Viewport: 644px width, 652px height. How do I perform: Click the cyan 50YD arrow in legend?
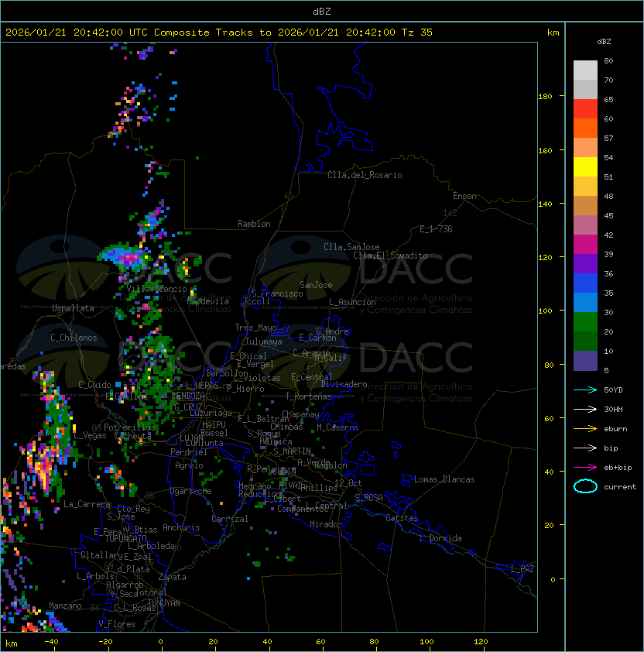tap(585, 389)
